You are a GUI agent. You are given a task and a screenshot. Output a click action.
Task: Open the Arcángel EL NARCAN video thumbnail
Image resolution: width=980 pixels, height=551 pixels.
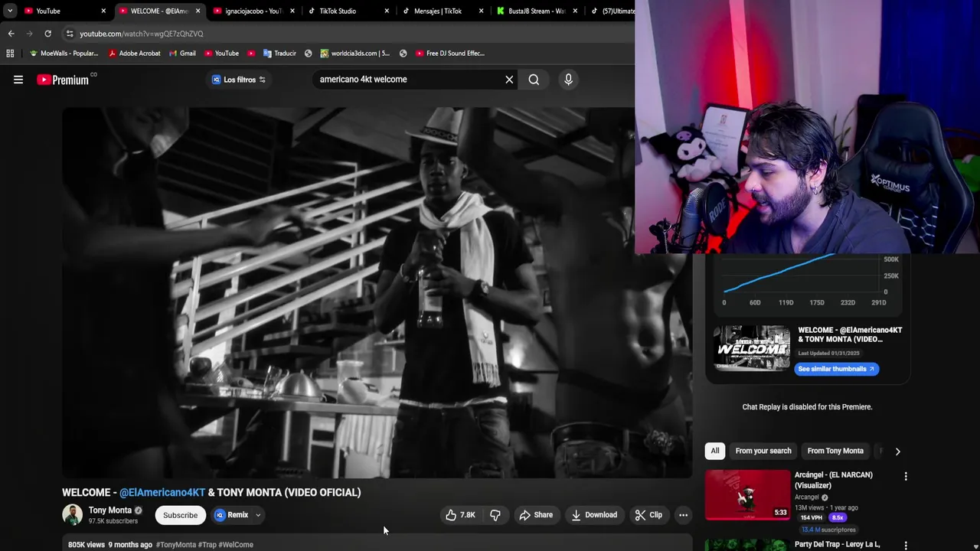point(747,495)
